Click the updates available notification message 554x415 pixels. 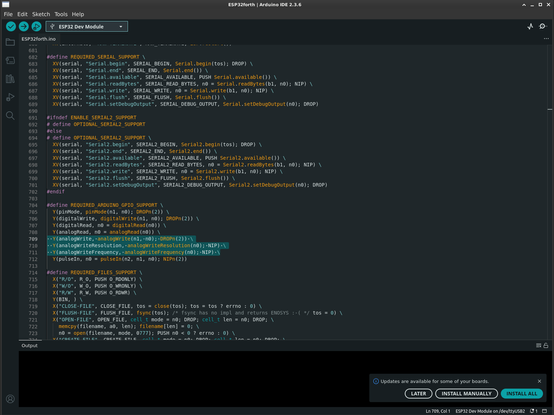click(435, 381)
